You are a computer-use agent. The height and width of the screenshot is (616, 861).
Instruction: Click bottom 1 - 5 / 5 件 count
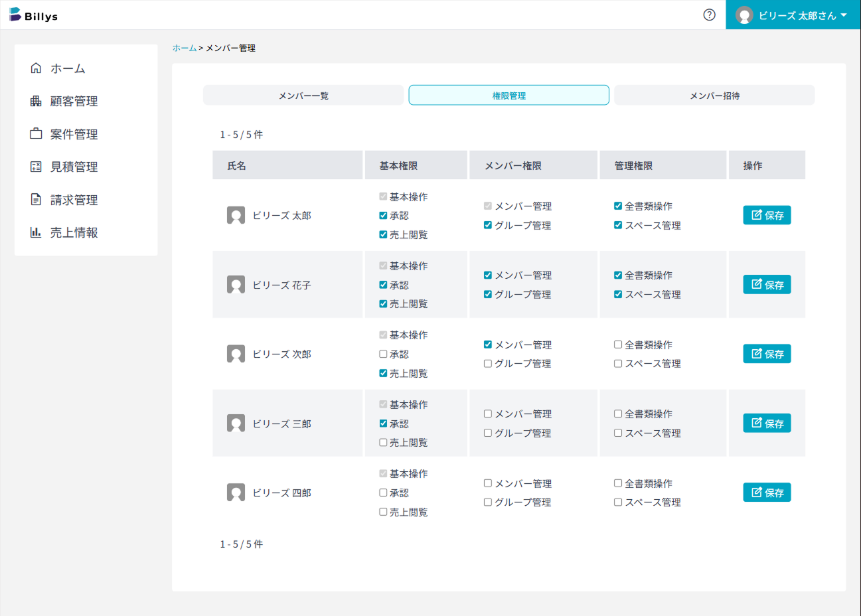point(242,544)
